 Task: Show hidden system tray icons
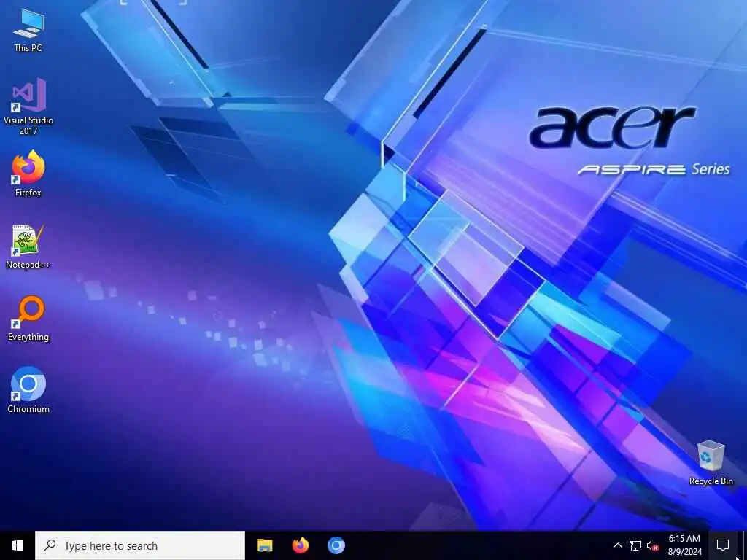tap(617, 545)
